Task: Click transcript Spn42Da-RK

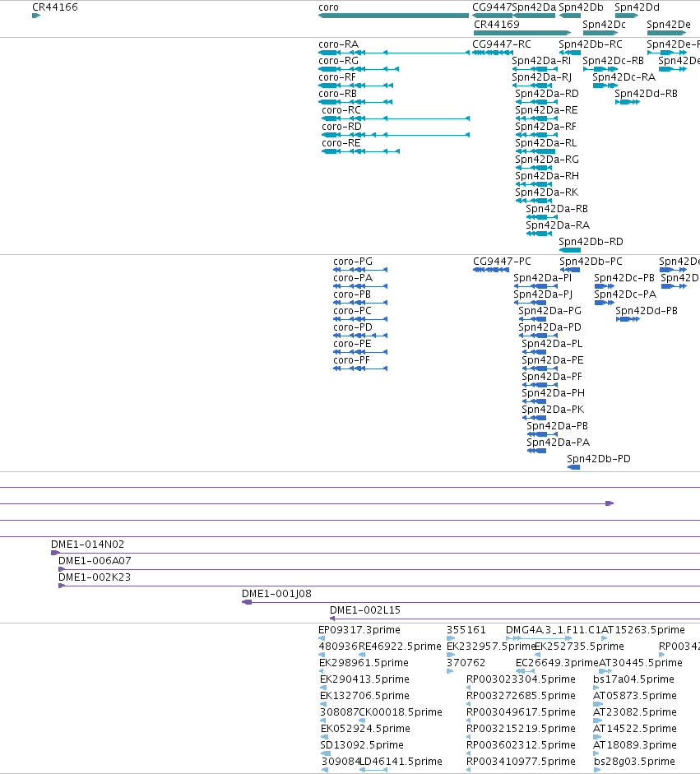Action: pyautogui.click(x=546, y=192)
